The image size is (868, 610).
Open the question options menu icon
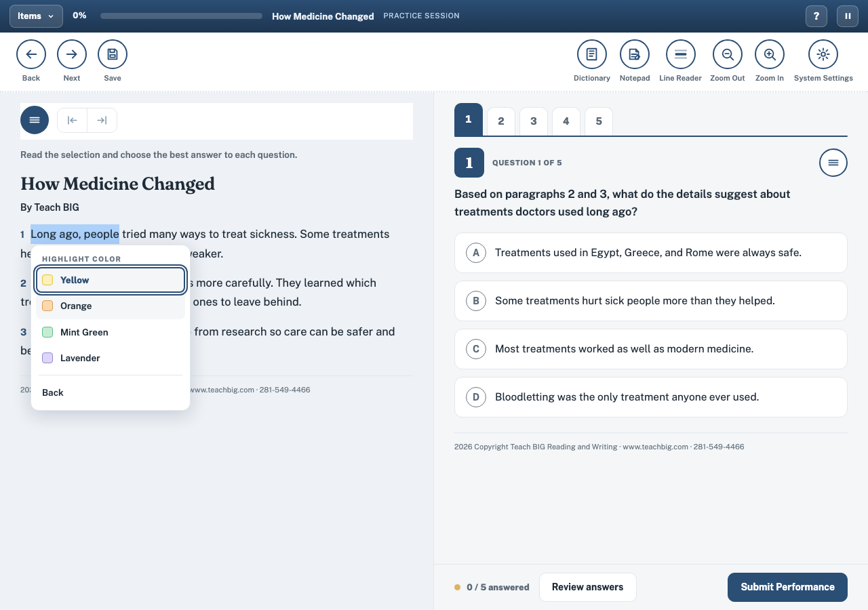[x=833, y=163]
